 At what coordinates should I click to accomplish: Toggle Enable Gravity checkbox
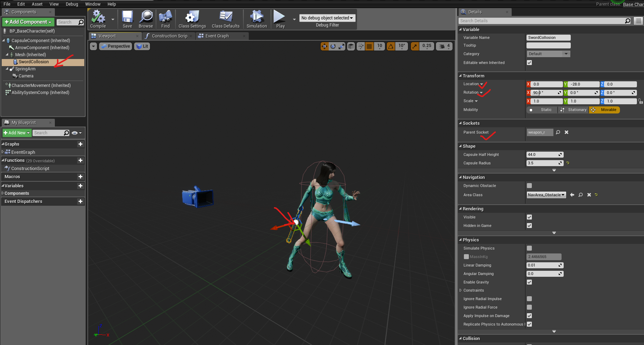pos(529,282)
